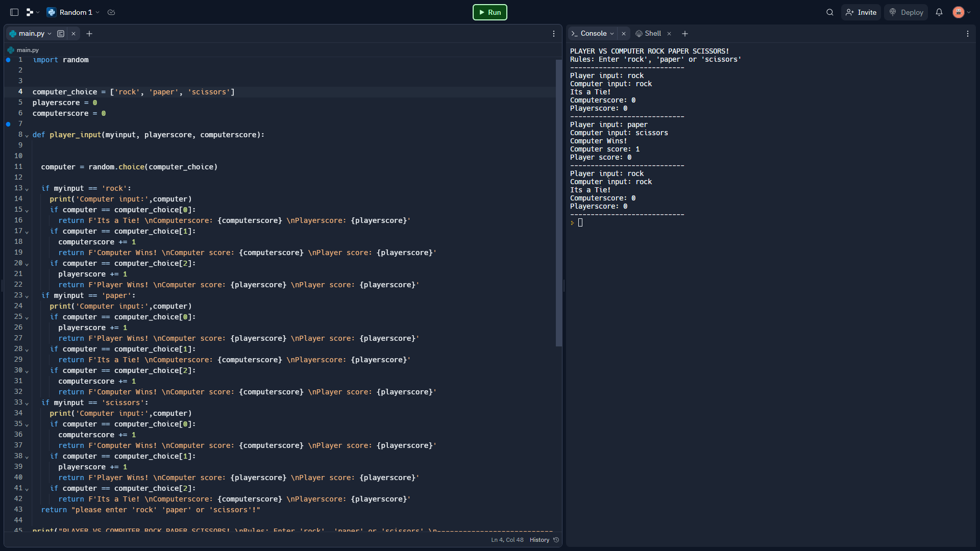The height and width of the screenshot is (551, 980).
Task: Expand the main.py tab dropdown chevron
Action: click(x=50, y=34)
